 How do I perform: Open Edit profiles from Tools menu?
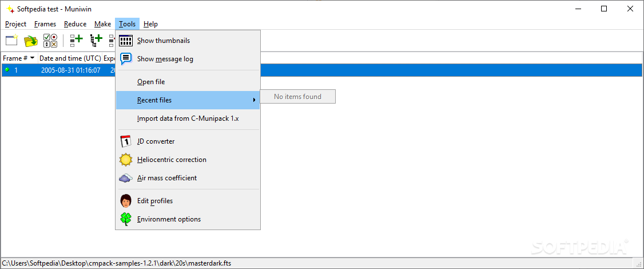188,201
